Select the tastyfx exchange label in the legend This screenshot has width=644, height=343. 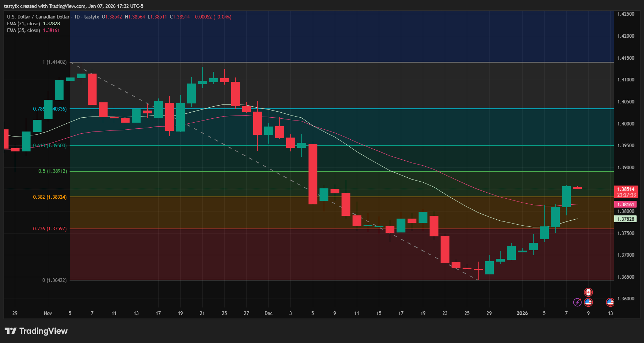92,16
